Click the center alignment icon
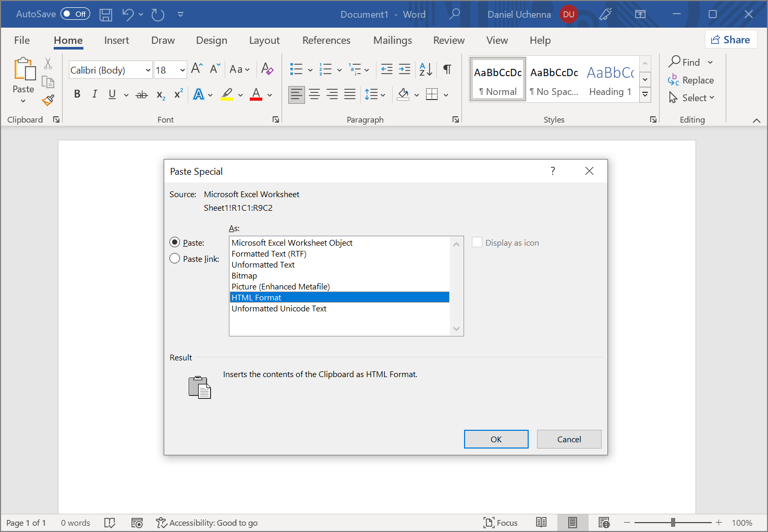The image size is (768, 532). point(314,94)
